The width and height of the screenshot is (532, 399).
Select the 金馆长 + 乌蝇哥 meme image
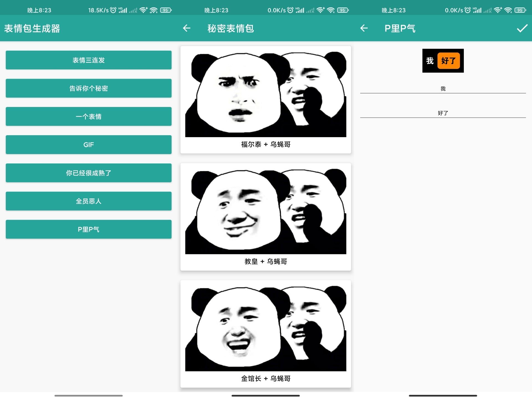pos(266,328)
